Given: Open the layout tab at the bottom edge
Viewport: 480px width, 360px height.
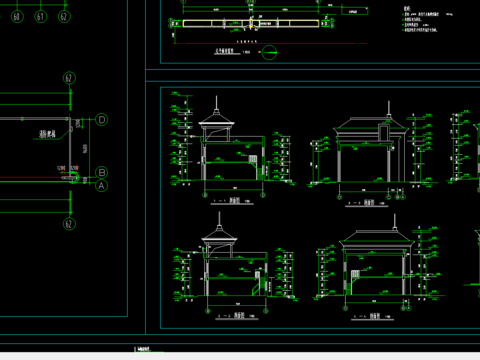Looking at the screenshot, I should click(144, 349).
